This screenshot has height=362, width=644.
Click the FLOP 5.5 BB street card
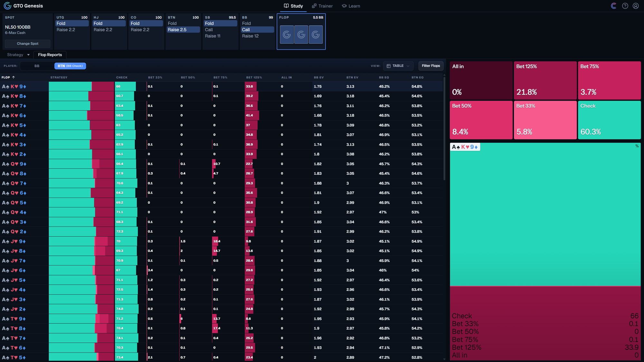coord(301,32)
